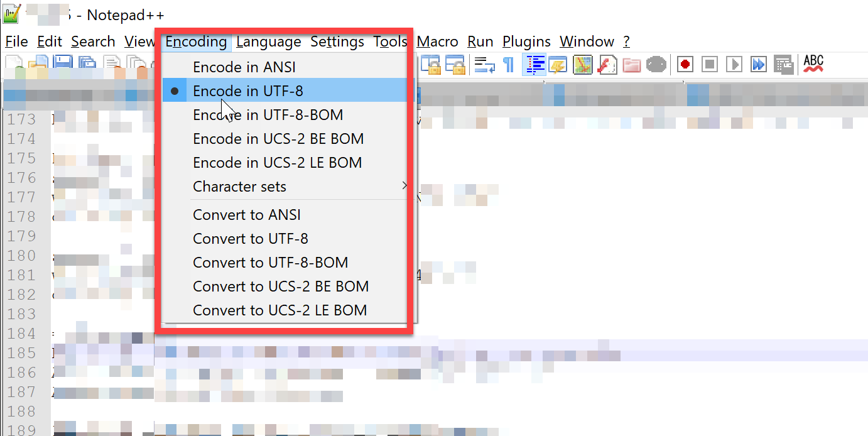Open the Language menu
The width and height of the screenshot is (868, 436).
pos(269,41)
